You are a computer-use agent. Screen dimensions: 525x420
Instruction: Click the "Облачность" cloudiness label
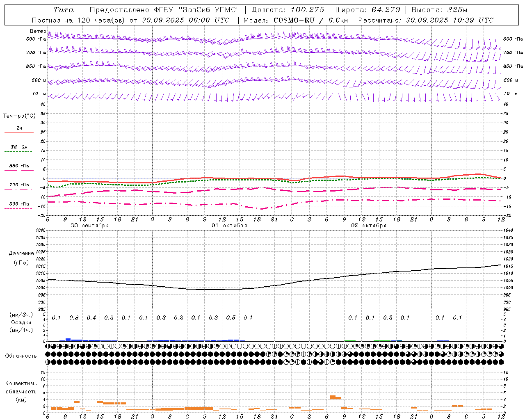(x=21, y=356)
